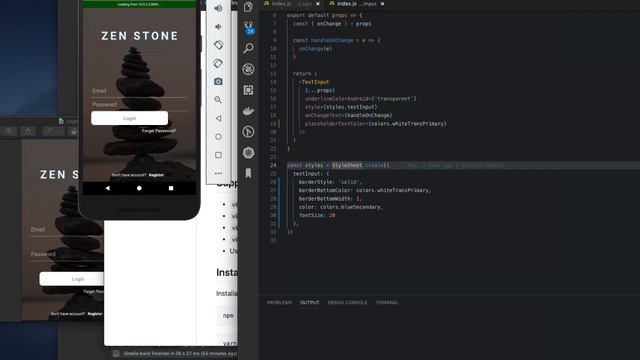Viewport: 640px width, 360px height.
Task: Open emulator extended controls three-dot menu
Action: (x=218, y=173)
